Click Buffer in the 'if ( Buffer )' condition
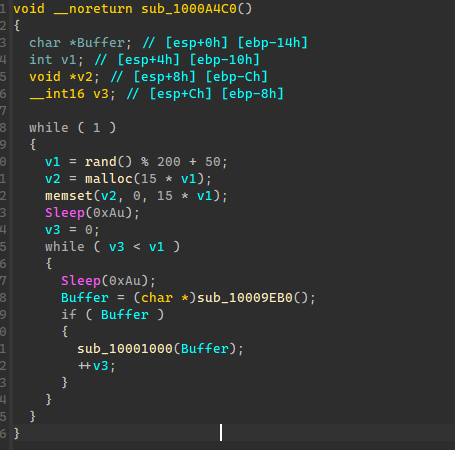The width and height of the screenshot is (455, 450). (x=125, y=315)
